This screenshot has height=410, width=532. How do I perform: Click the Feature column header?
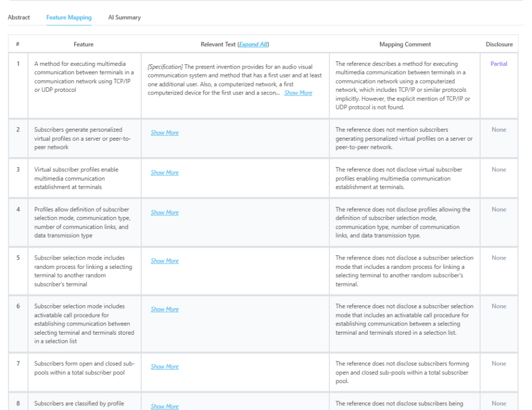click(84, 45)
